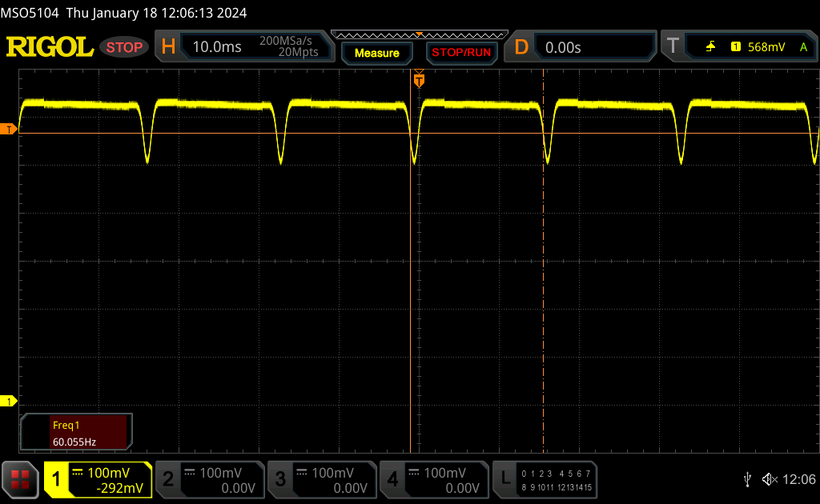The height and width of the screenshot is (504, 820).
Task: Open trigger settings showing 568mV
Action: tap(738, 47)
